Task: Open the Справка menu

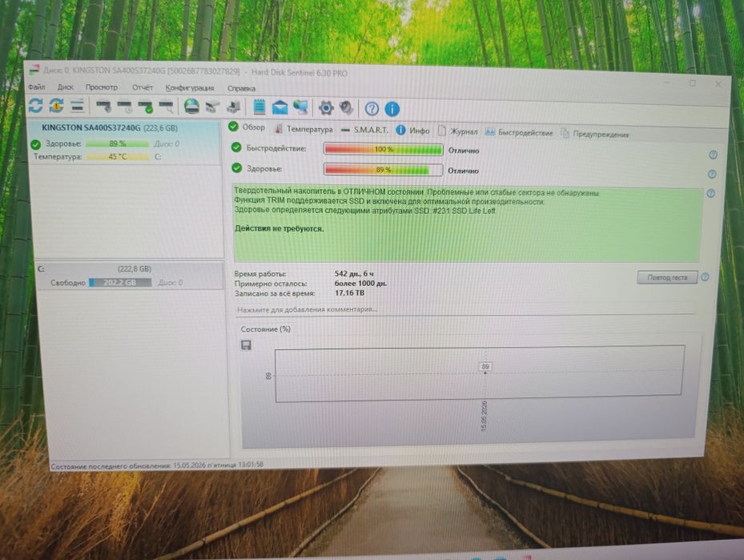Action: click(x=241, y=88)
